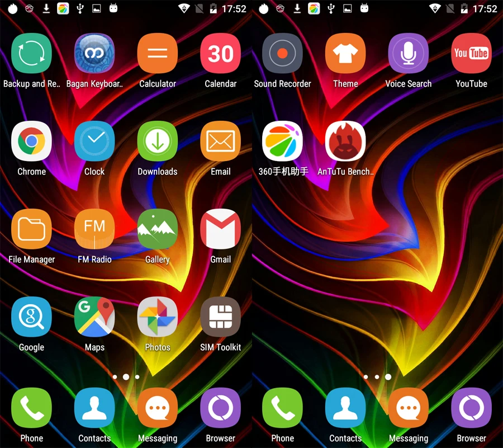
Task: Open Contacts in the right screen dock
Action: coord(345,408)
